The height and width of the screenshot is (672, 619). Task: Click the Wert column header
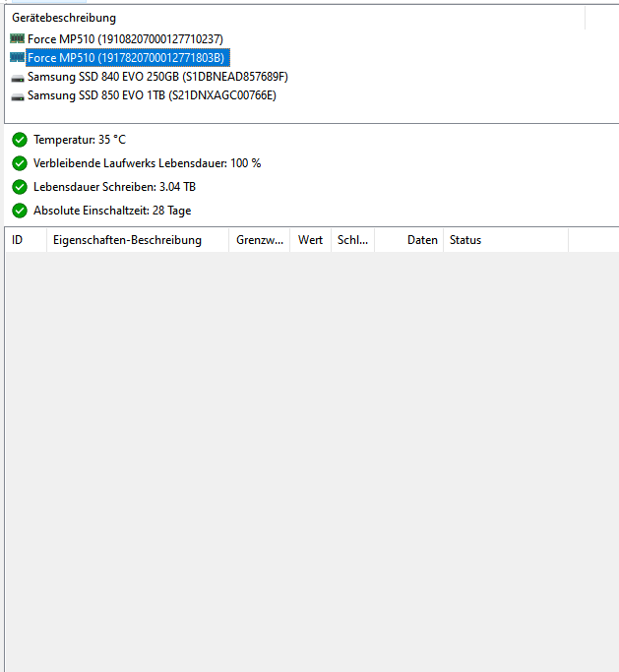pos(310,240)
